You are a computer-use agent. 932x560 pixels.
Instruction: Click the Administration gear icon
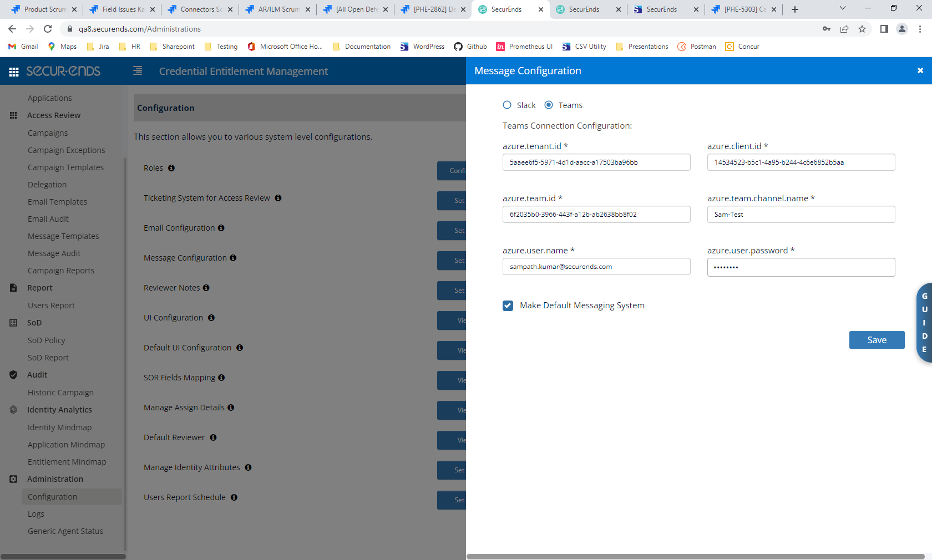pos(13,478)
